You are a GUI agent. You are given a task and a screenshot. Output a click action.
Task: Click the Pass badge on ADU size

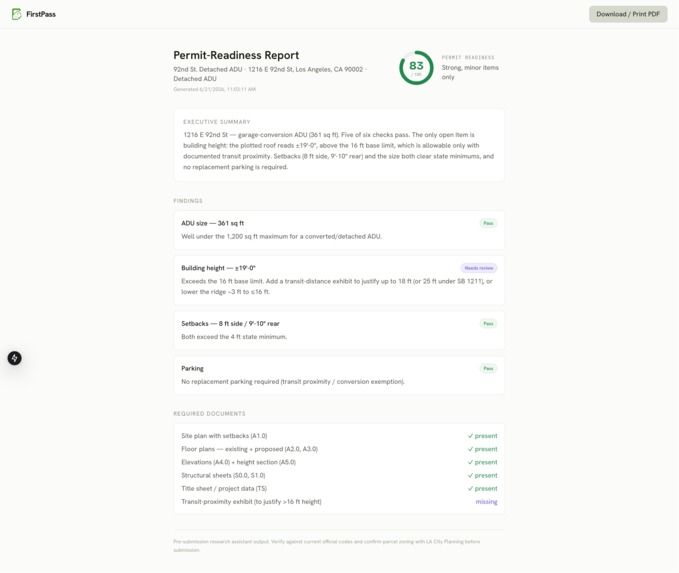(488, 223)
